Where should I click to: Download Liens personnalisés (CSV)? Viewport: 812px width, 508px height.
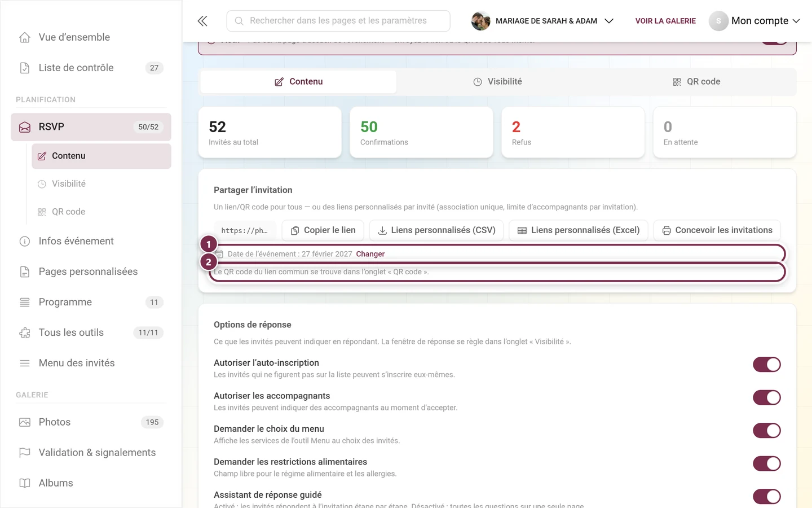tap(436, 230)
